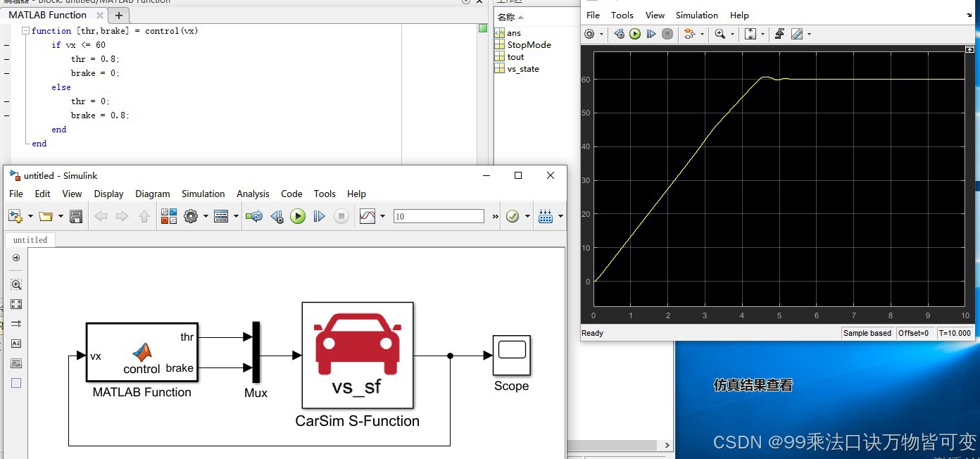Screen dimensions: 980x459
Task: Click Highlight Simulink Block icon in Scope
Action: click(x=689, y=34)
